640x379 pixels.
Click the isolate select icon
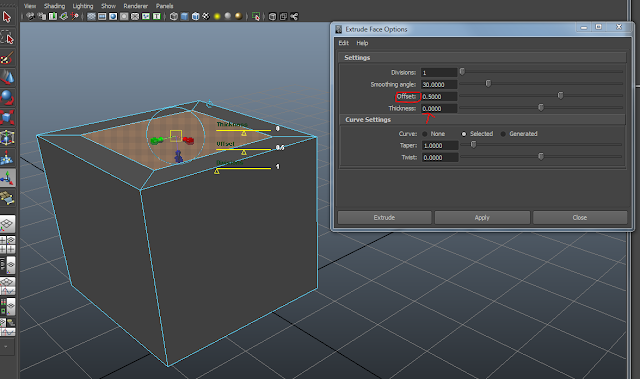point(256,16)
